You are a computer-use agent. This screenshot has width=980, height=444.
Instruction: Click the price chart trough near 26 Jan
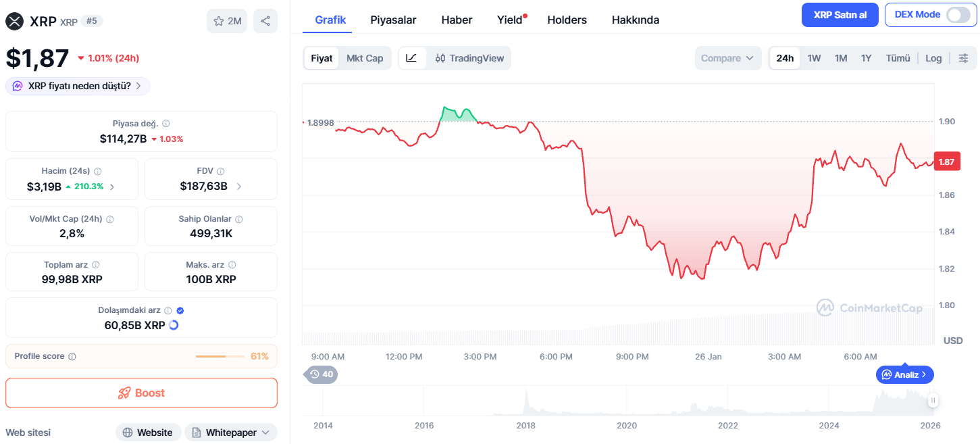[701, 278]
